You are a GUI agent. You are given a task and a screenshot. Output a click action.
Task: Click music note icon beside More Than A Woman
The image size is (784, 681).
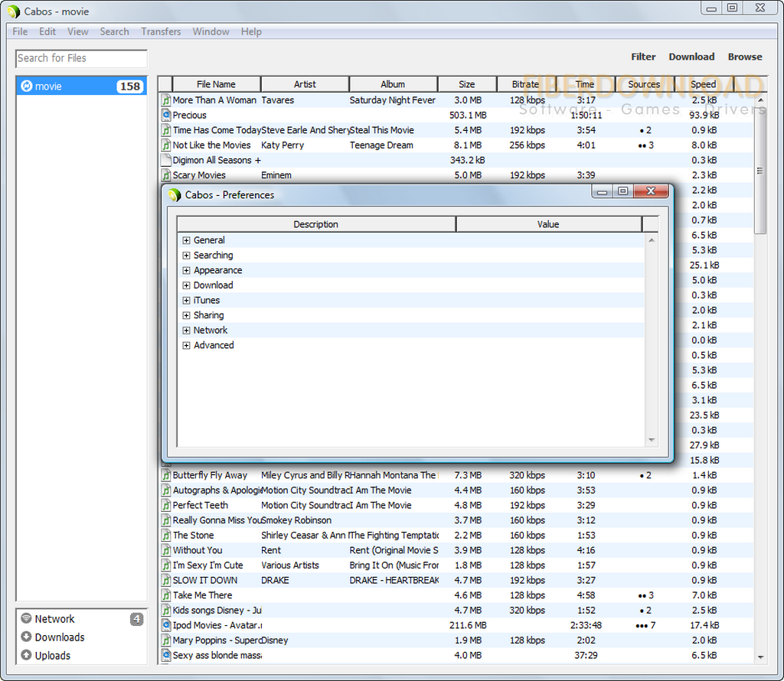tap(165, 100)
